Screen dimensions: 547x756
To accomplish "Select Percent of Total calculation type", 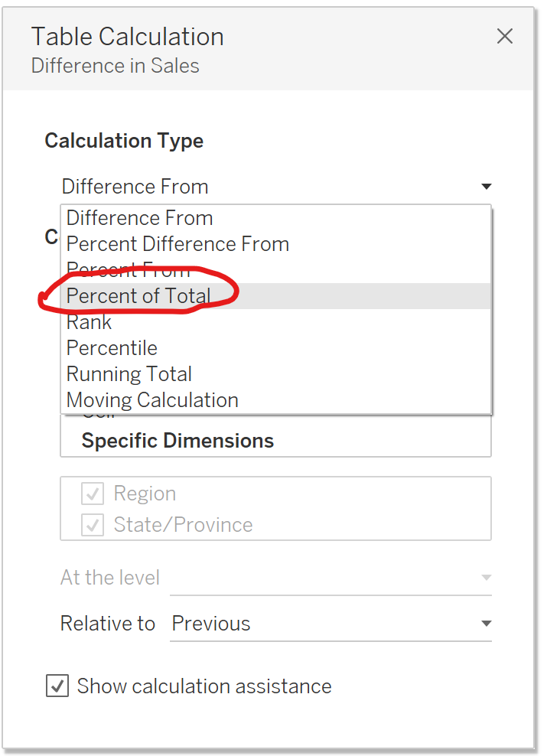I will click(x=138, y=296).
